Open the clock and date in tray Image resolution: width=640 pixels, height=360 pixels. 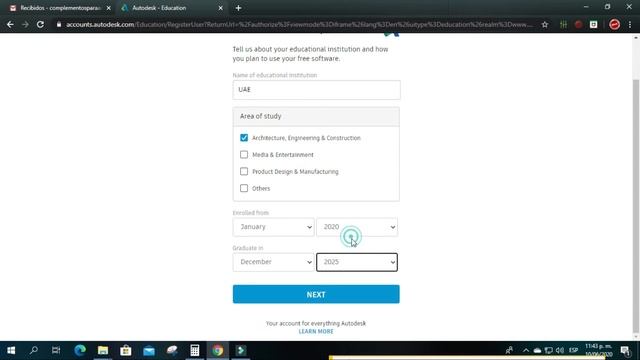click(x=599, y=350)
